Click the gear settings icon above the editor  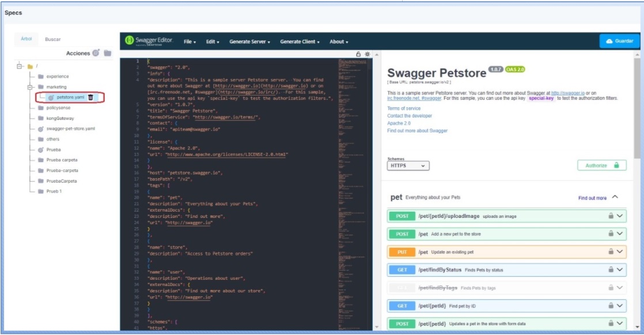pyautogui.click(x=368, y=54)
